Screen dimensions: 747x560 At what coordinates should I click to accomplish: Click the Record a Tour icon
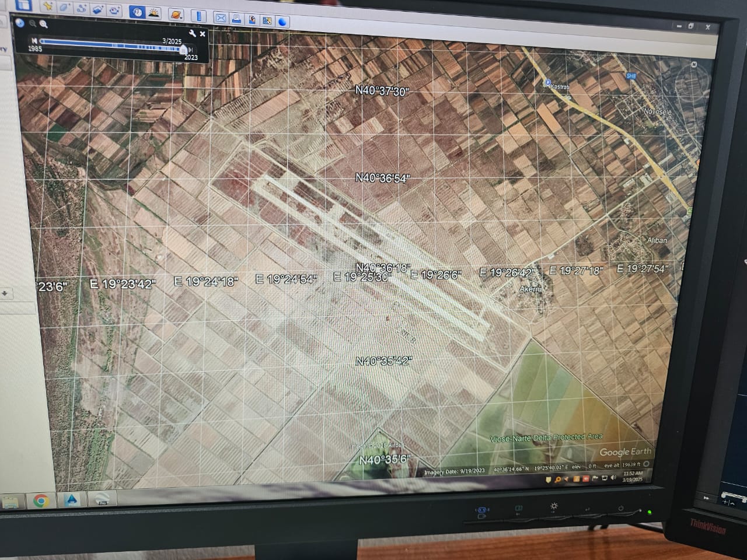pos(114,10)
